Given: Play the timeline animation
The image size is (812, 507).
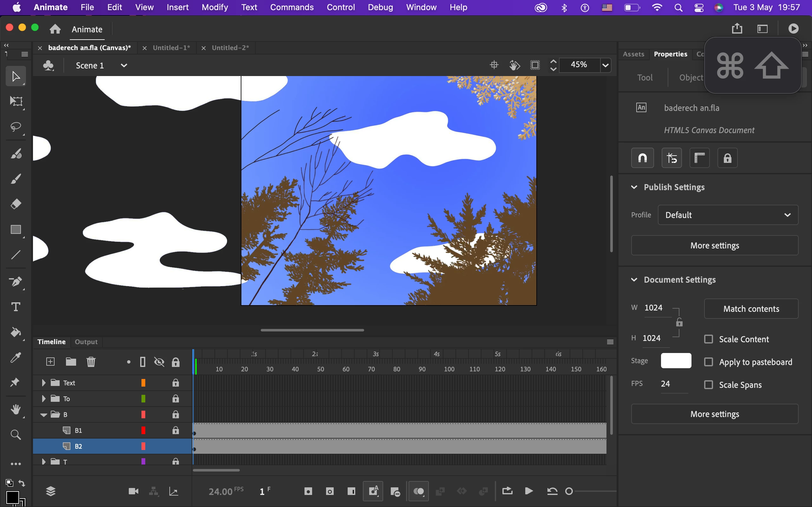Looking at the screenshot, I should pos(529,491).
